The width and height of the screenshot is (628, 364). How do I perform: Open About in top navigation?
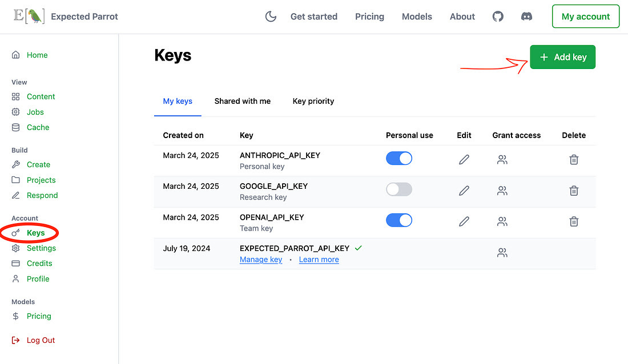point(462,17)
